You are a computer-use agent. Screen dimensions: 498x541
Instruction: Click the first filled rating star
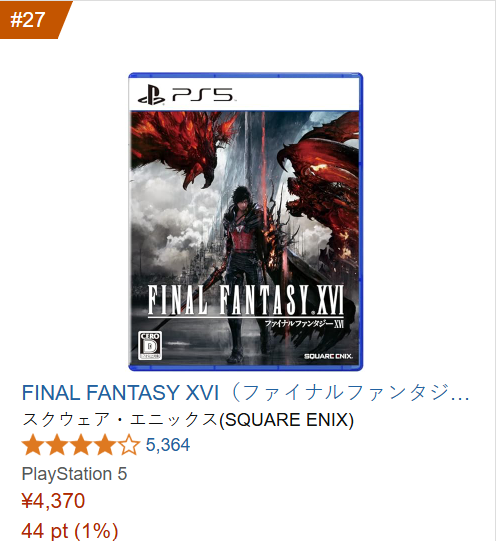click(33, 445)
